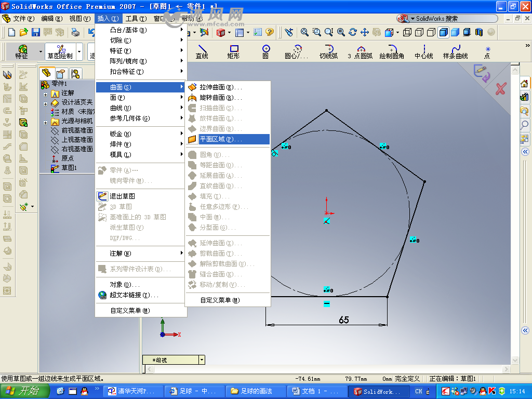Toggle plain Shaded display style
This screenshot has height=399, width=532.
[455, 32]
